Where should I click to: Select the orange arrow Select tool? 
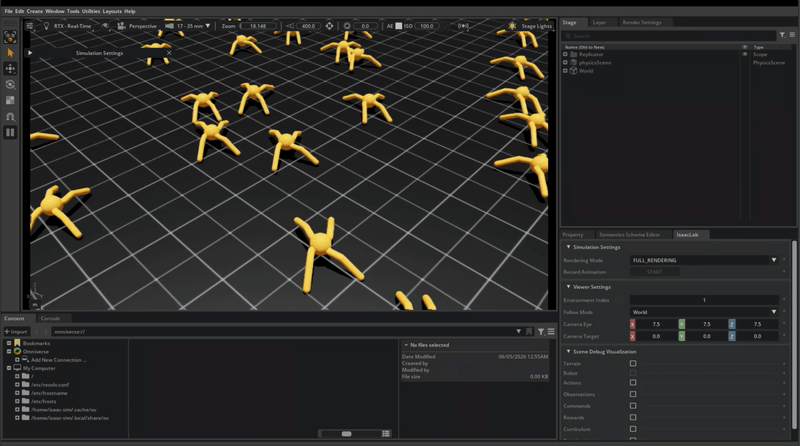[x=10, y=53]
